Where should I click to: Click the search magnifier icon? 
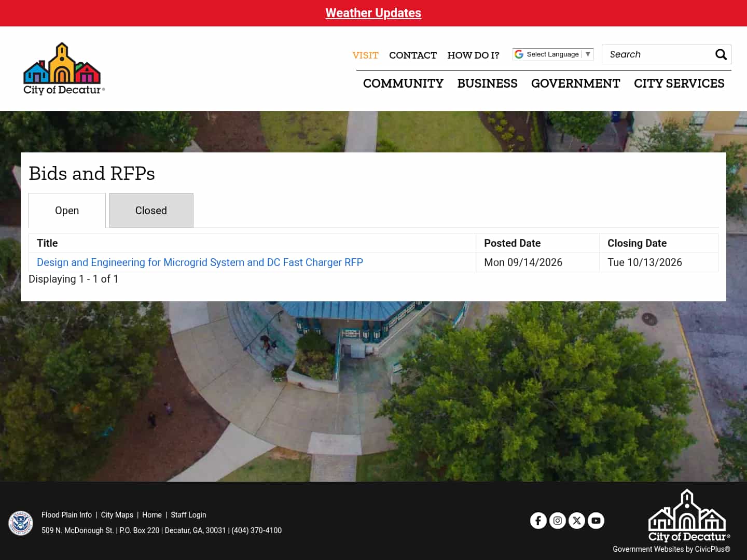tap(721, 54)
